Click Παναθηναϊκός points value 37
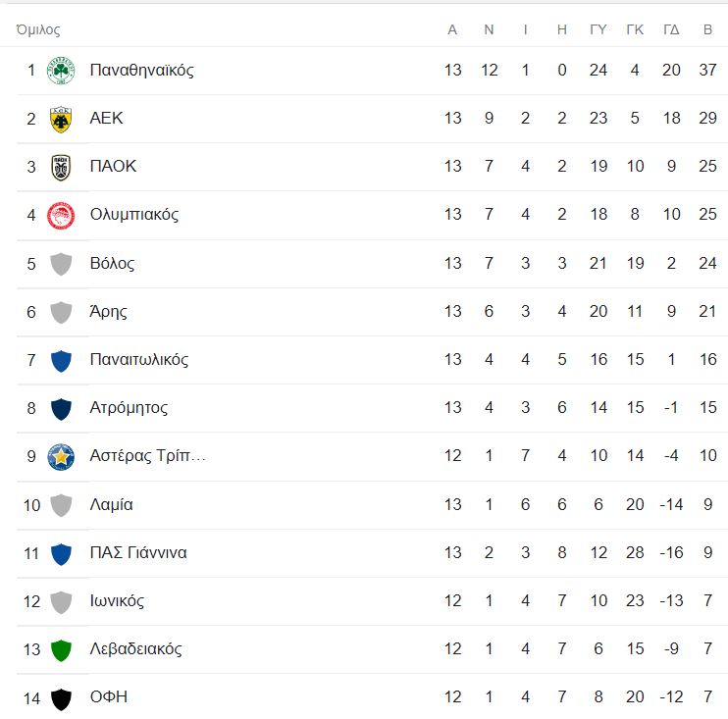The height and width of the screenshot is (719, 728). 707,71
